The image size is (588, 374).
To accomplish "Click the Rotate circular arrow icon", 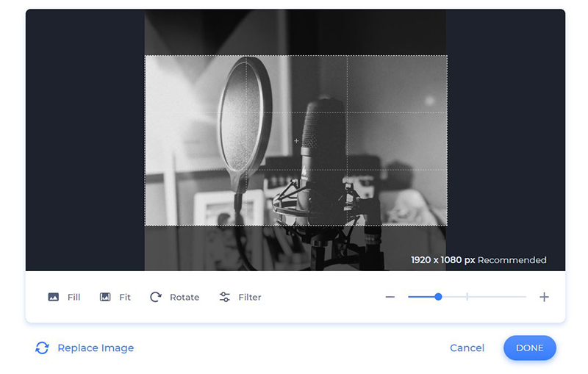I will coord(156,297).
